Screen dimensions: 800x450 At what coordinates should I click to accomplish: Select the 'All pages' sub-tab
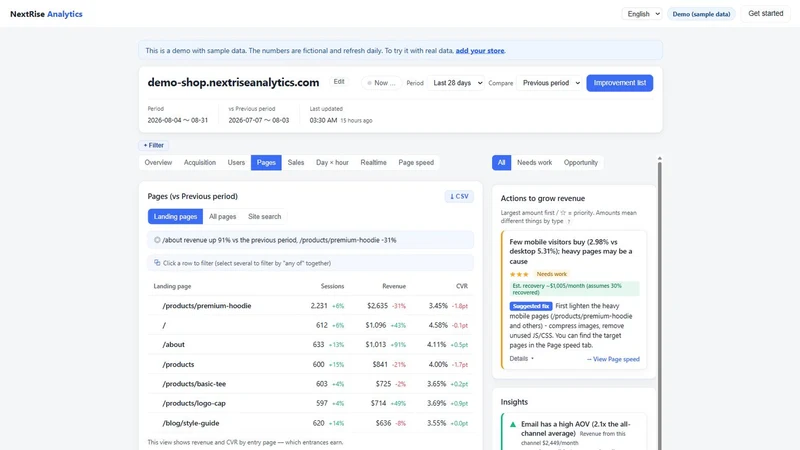point(222,216)
